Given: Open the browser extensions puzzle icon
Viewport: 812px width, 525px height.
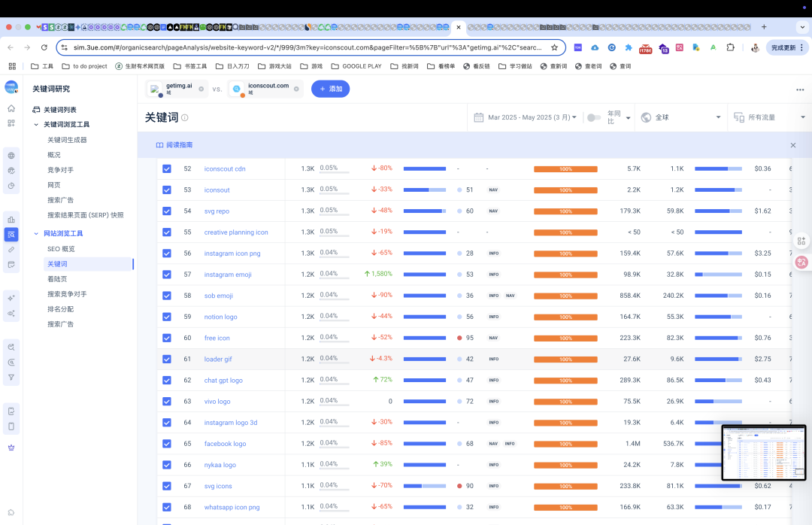Looking at the screenshot, I should pos(730,47).
